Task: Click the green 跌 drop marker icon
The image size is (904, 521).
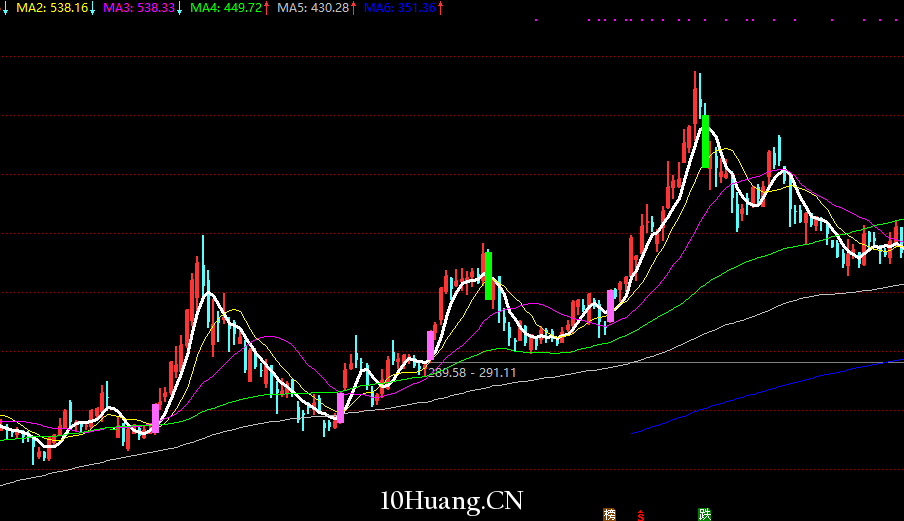Action: [704, 515]
